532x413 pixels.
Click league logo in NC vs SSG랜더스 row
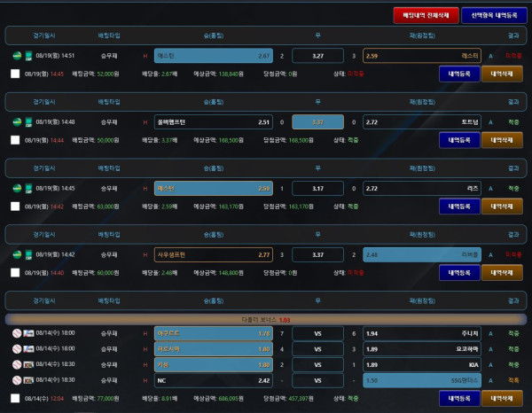[x=27, y=380]
